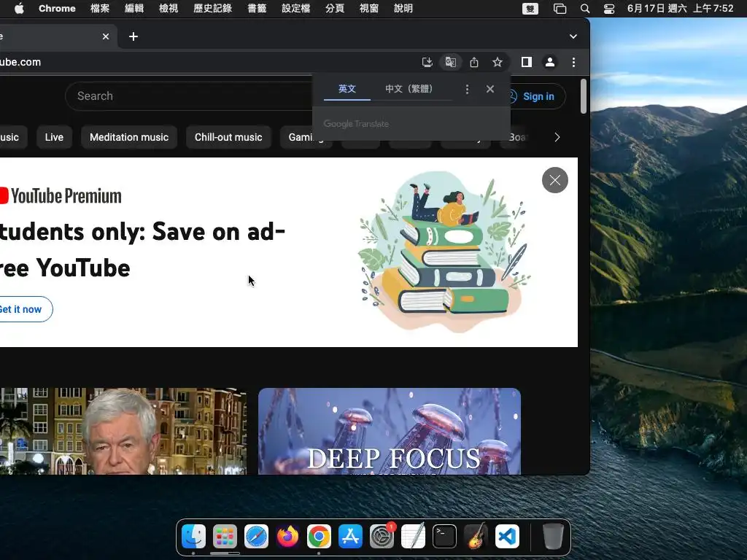Open Terminal from the Dock
This screenshot has width=747, height=560.
coord(444,537)
